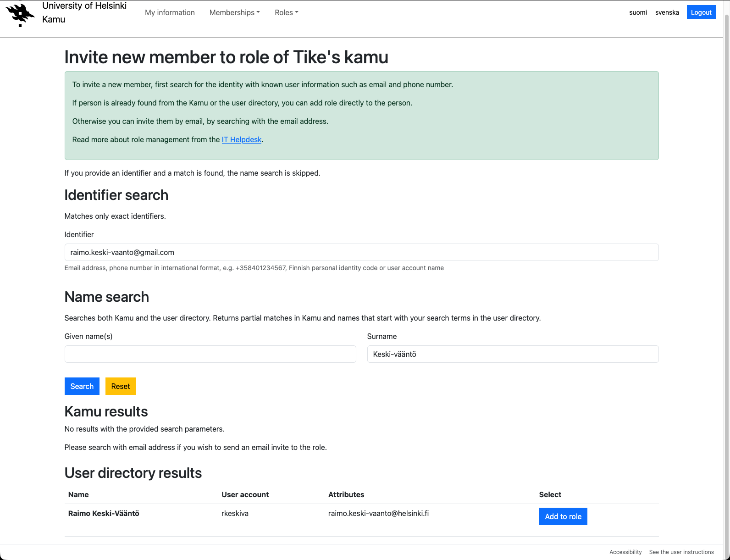Screen dimensions: 730x560
Task: Add Raimo Keski-Väntö to the role
Action: pyautogui.click(x=563, y=516)
